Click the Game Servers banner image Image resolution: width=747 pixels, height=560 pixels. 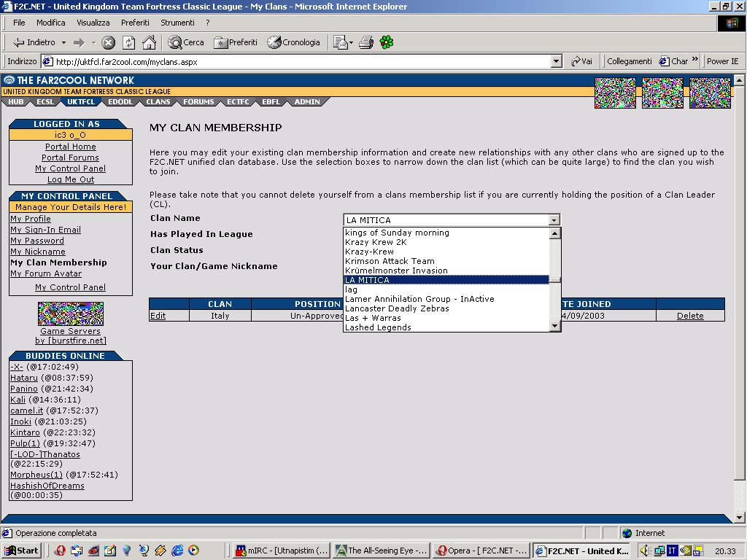pyautogui.click(x=71, y=314)
